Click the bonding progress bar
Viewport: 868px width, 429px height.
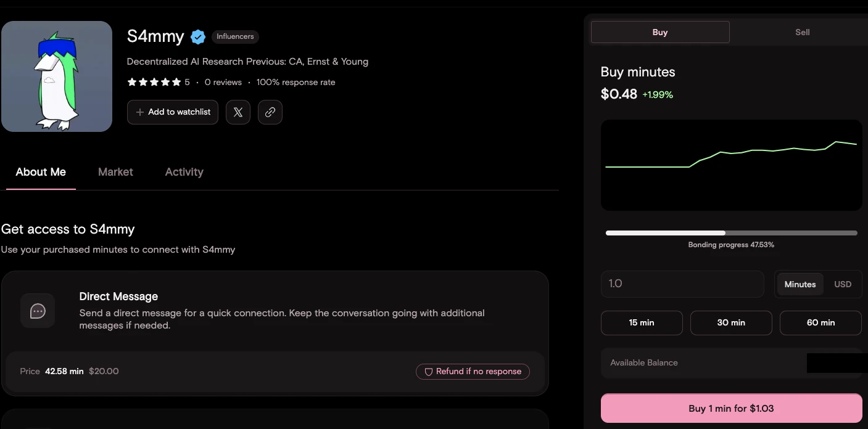point(731,233)
